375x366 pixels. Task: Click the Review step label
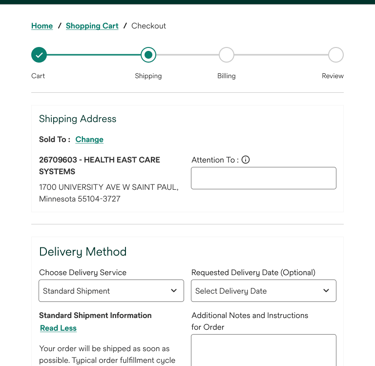[333, 76]
